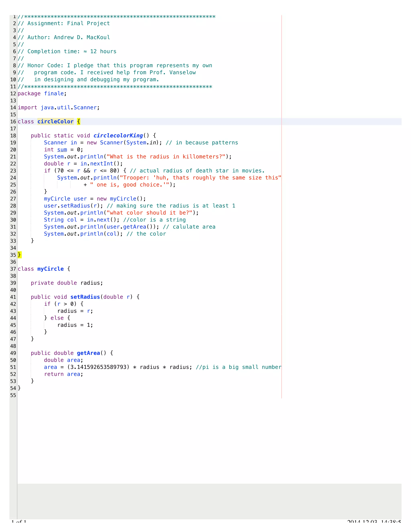Click the setRadius method name

[85, 297]
